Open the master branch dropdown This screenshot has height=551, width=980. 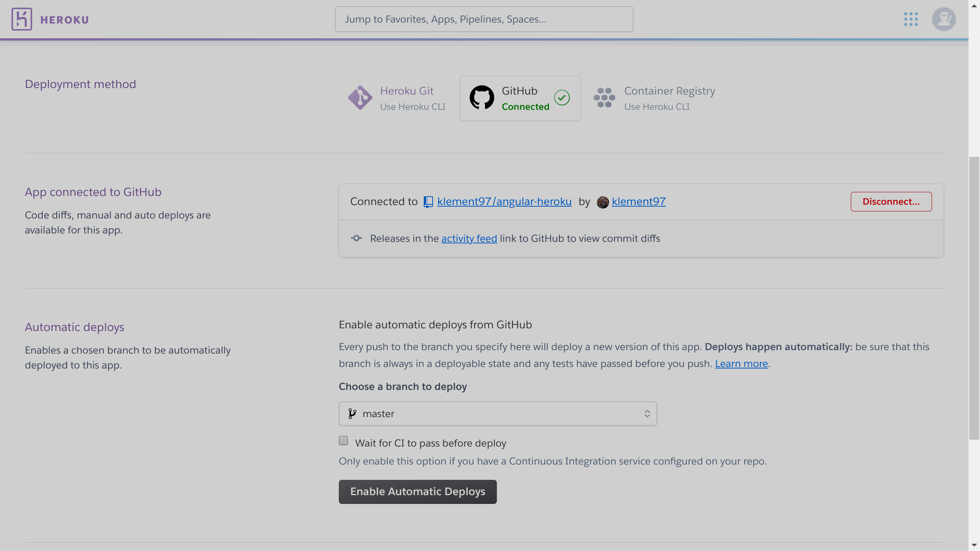coord(498,414)
